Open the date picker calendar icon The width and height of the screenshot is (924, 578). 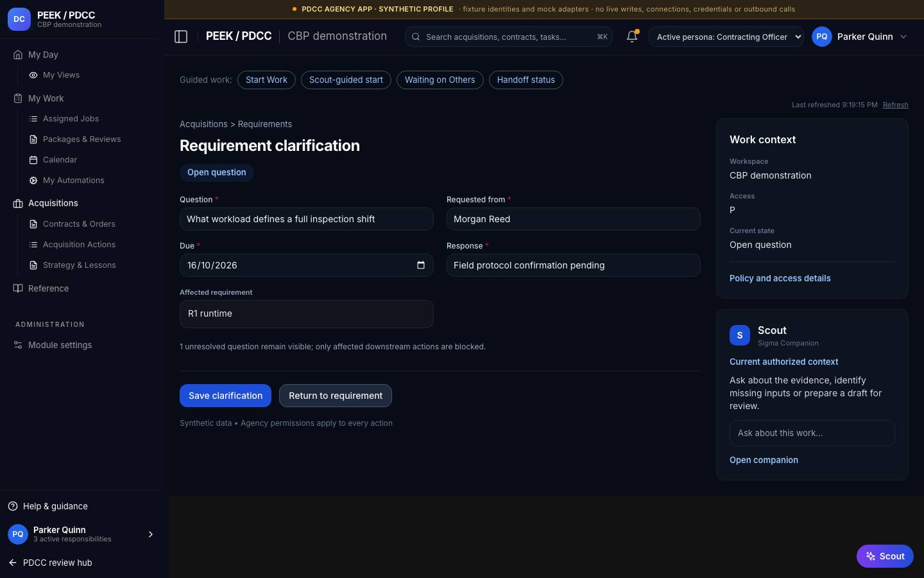click(421, 265)
